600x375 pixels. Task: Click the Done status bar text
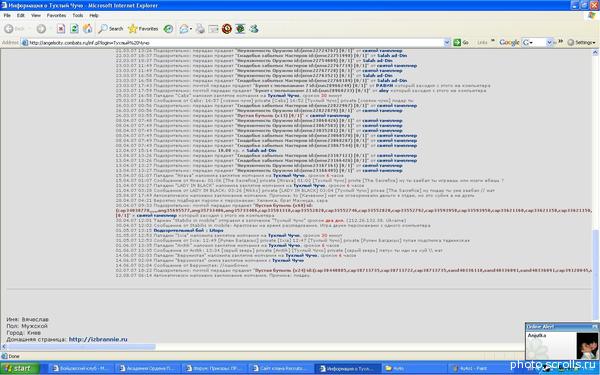tap(14, 356)
